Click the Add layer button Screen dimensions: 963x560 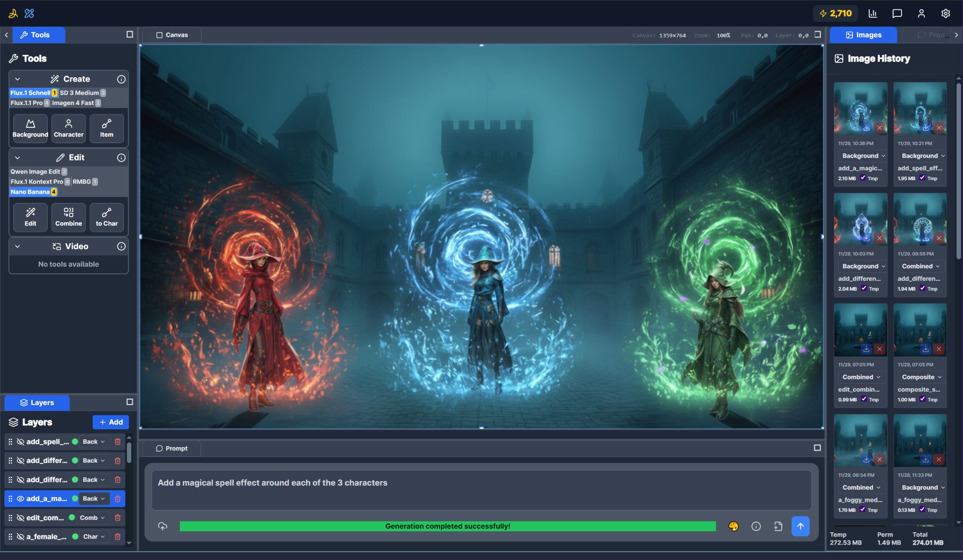110,422
